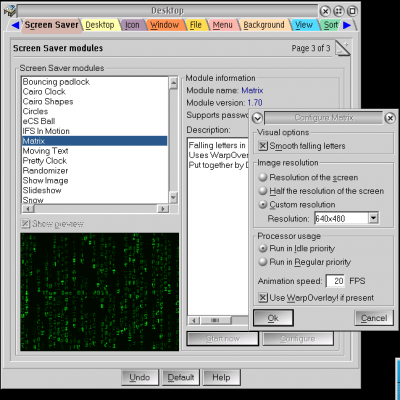The width and height of the screenshot is (400, 400).
Task: Click the Cancel button
Action: (374, 318)
